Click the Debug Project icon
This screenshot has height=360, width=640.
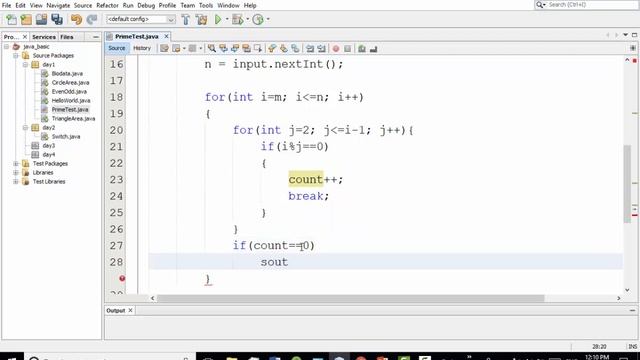(238, 19)
